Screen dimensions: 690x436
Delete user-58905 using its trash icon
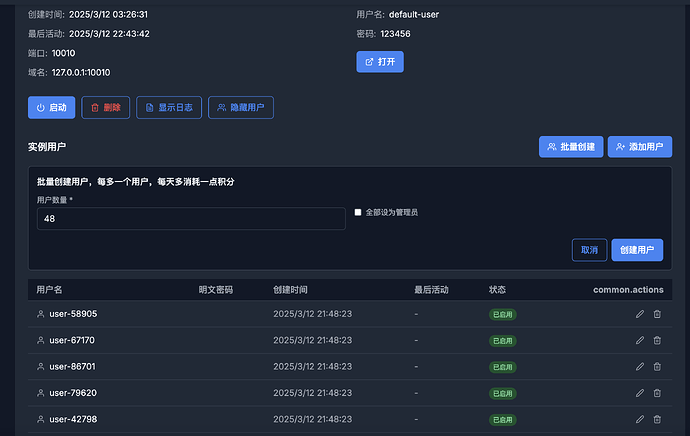(657, 314)
